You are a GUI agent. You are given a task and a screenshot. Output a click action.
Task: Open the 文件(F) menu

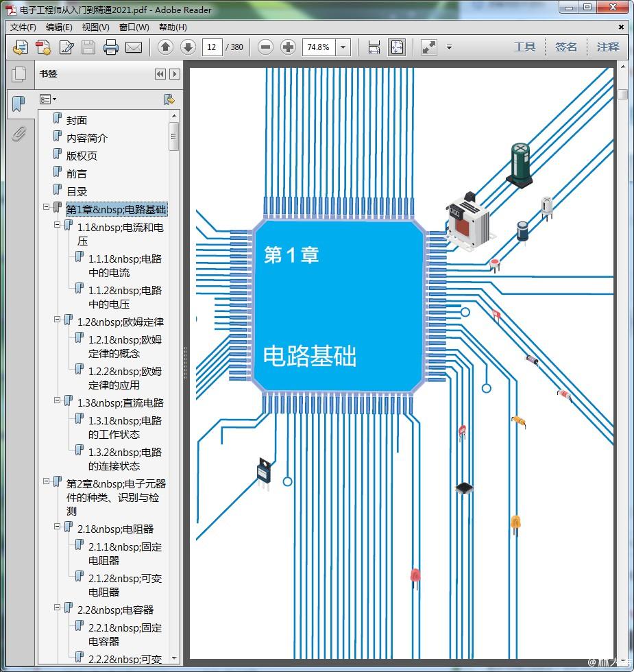(x=23, y=27)
